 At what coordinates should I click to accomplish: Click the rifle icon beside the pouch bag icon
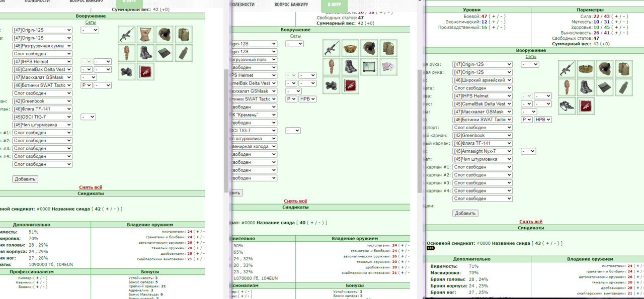(x=127, y=34)
